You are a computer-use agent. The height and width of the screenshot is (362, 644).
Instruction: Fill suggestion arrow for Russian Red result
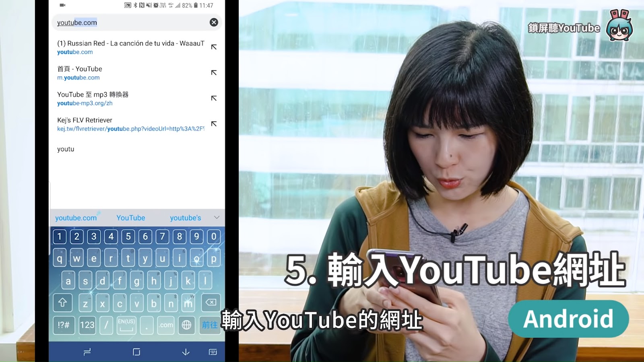(x=214, y=47)
